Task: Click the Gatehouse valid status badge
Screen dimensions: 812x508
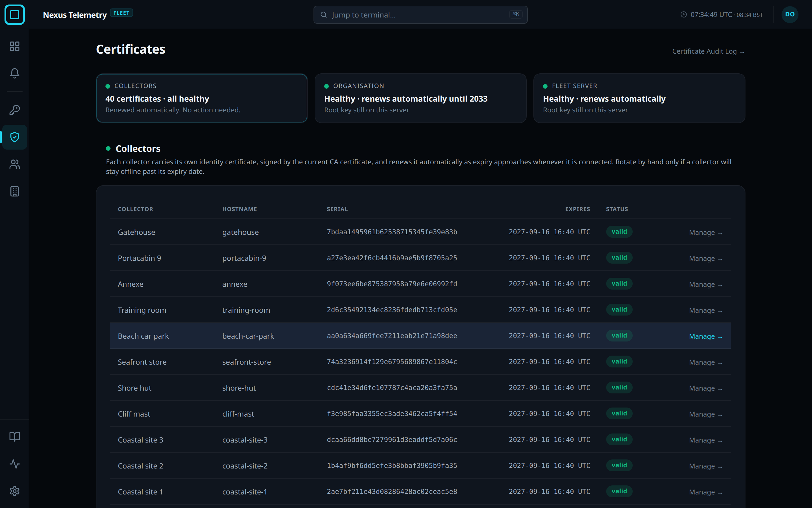Action: click(619, 231)
